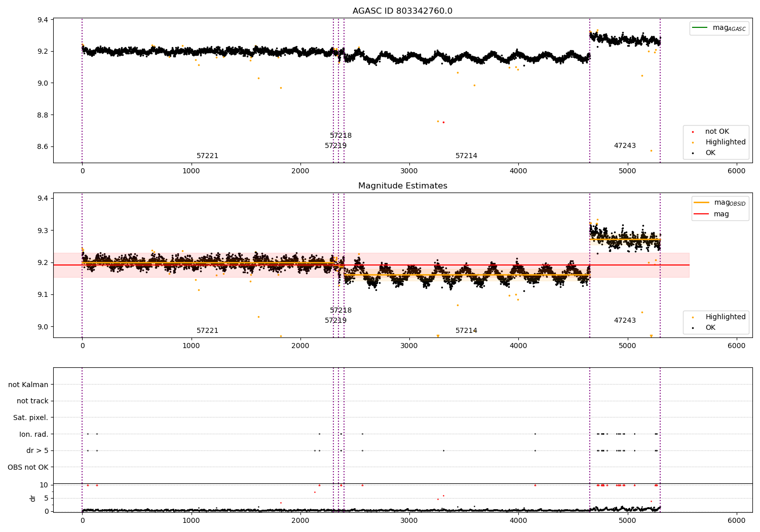Click x-tick 3000 in AGASC plot

click(409, 171)
